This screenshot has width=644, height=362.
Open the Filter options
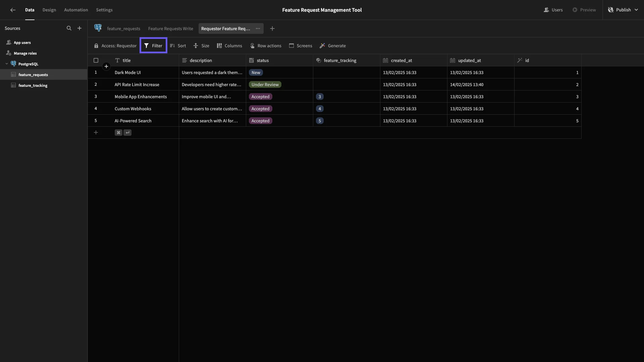tap(153, 46)
